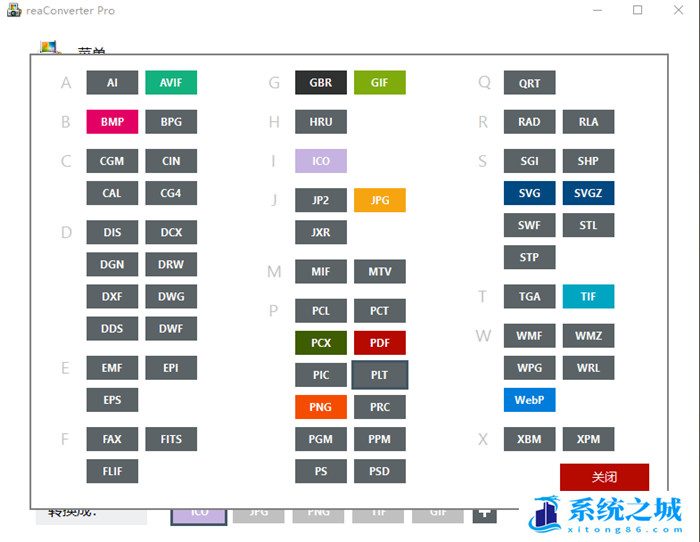Image resolution: width=700 pixels, height=542 pixels.
Task: Choose the DIS format
Action: [112, 233]
